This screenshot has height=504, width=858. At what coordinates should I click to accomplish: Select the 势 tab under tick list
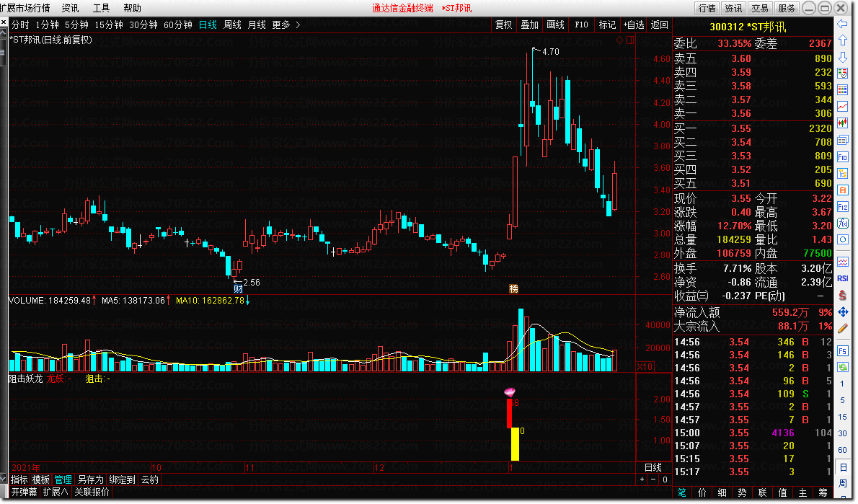[742, 492]
